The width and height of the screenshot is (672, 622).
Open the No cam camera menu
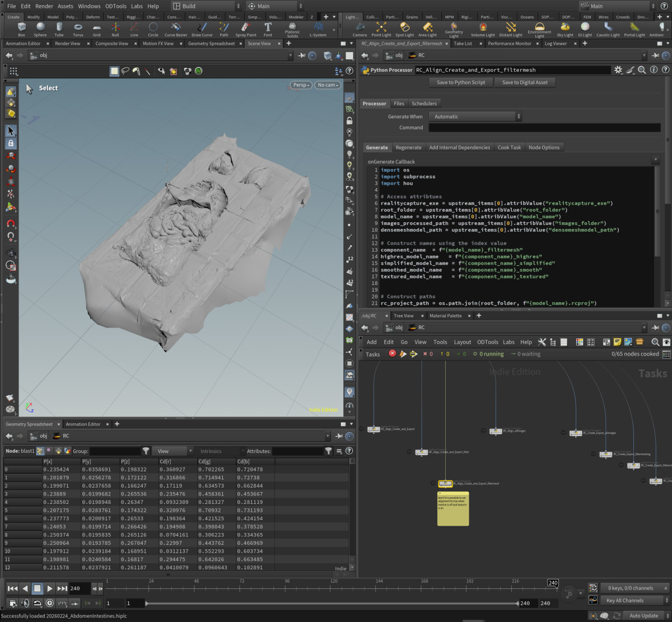pyautogui.click(x=328, y=85)
